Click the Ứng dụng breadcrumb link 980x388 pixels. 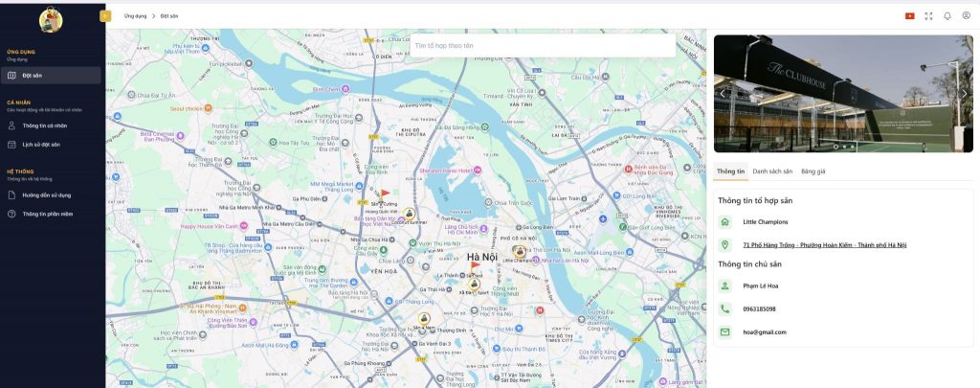135,16
